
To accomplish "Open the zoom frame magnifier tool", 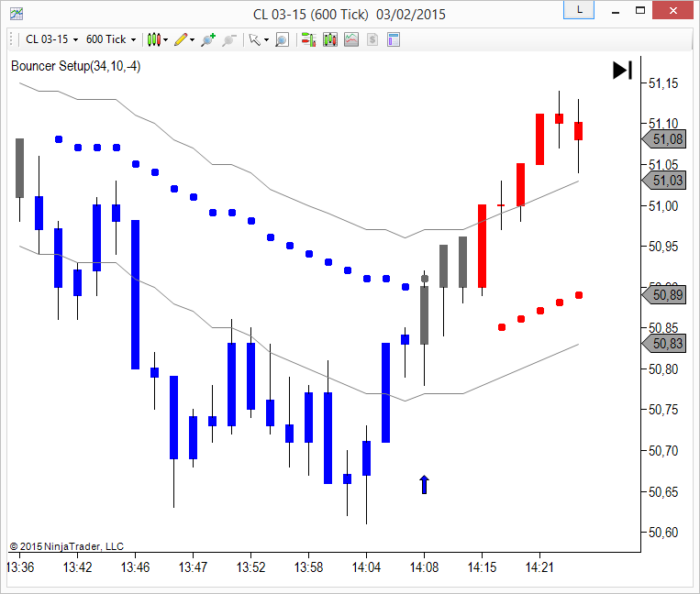I will coord(282,39).
